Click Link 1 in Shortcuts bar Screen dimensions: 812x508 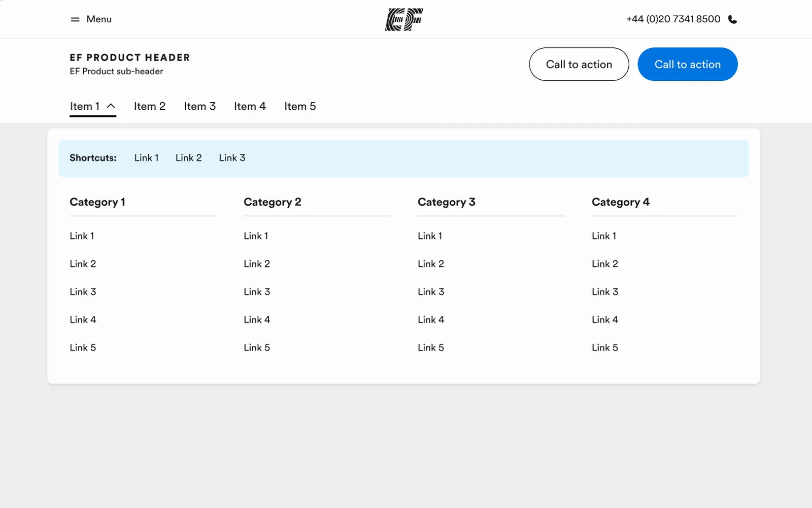coord(146,158)
